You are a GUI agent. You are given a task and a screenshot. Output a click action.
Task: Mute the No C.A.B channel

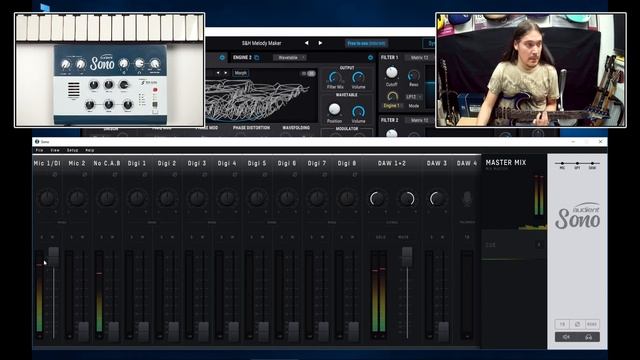(113, 237)
